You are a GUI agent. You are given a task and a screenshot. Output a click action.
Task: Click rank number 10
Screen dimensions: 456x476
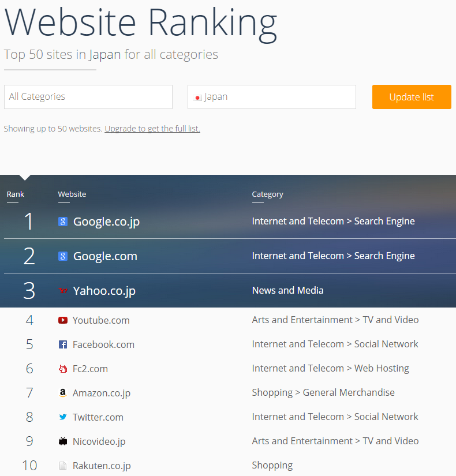pyautogui.click(x=29, y=466)
